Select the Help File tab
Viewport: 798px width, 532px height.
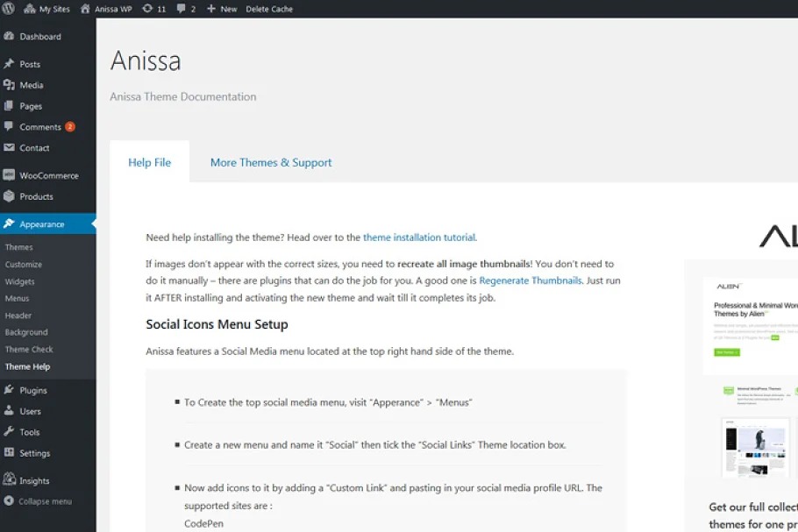(150, 162)
